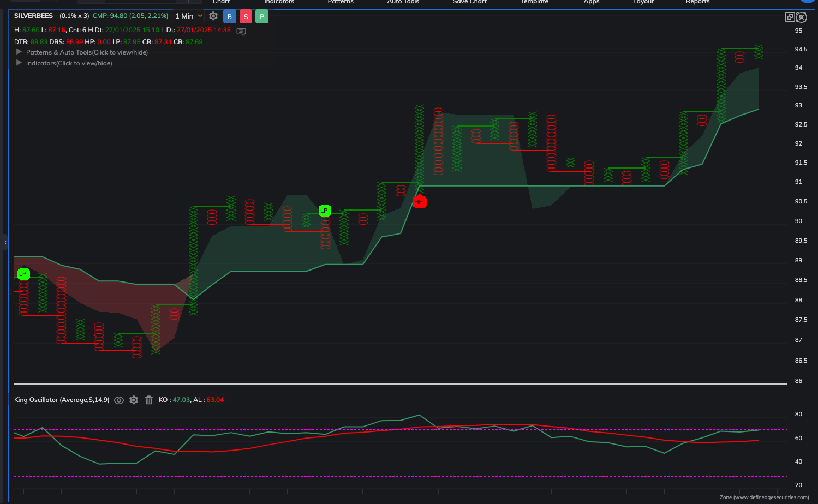Click the (0.1% x 3) box size text

tap(74, 16)
